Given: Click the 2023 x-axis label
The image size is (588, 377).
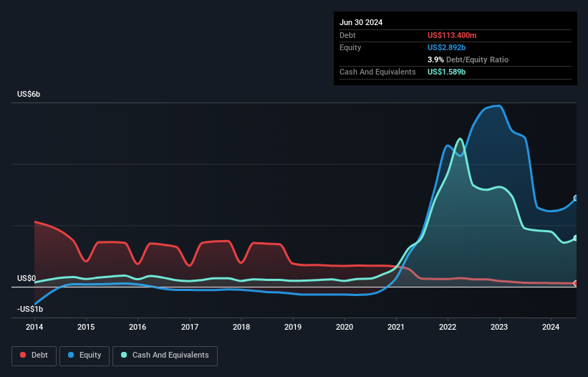Looking at the screenshot, I should [x=499, y=327].
